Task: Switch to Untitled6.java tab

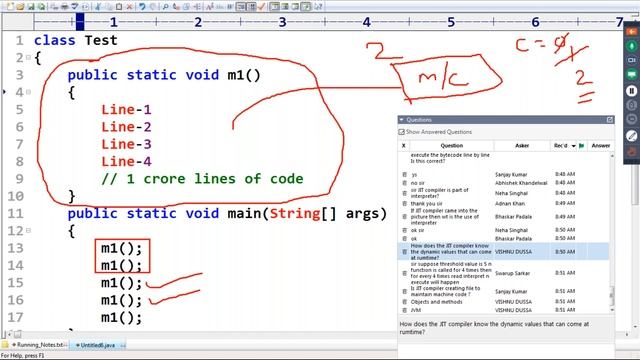Action: [97, 345]
